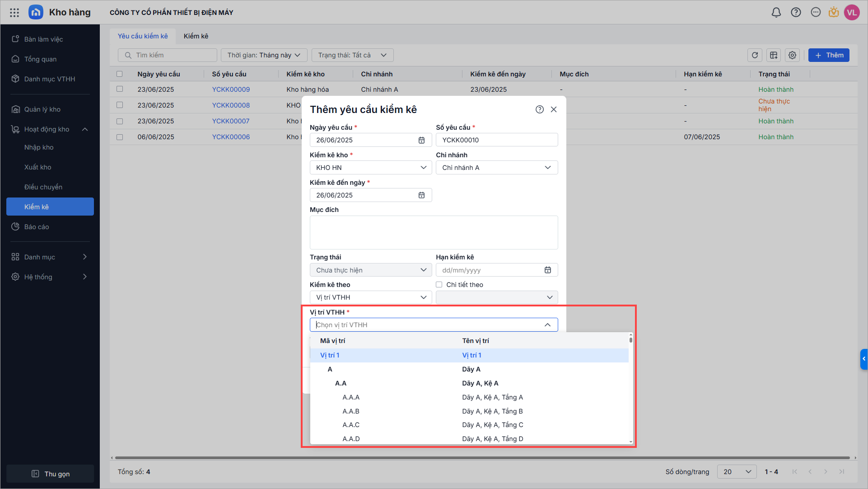Click the chat bubble icon in header
This screenshot has height=489, width=868.
click(x=815, y=12)
